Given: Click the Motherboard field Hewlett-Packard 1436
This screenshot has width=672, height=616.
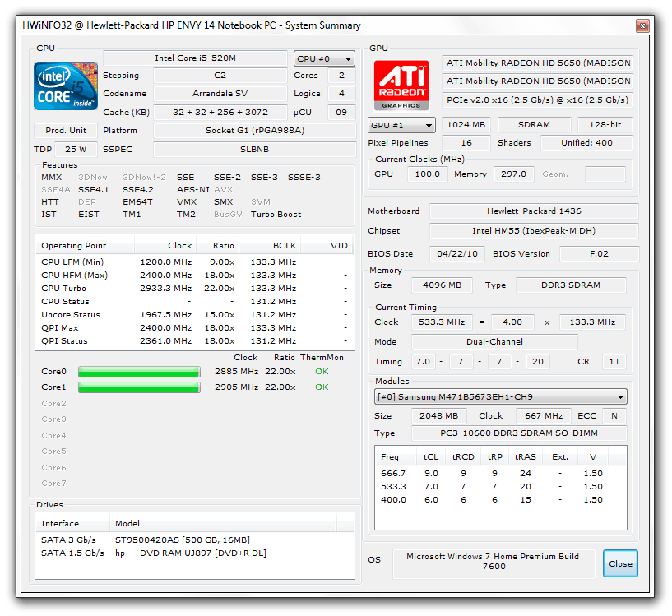Looking at the screenshot, I should [x=534, y=211].
